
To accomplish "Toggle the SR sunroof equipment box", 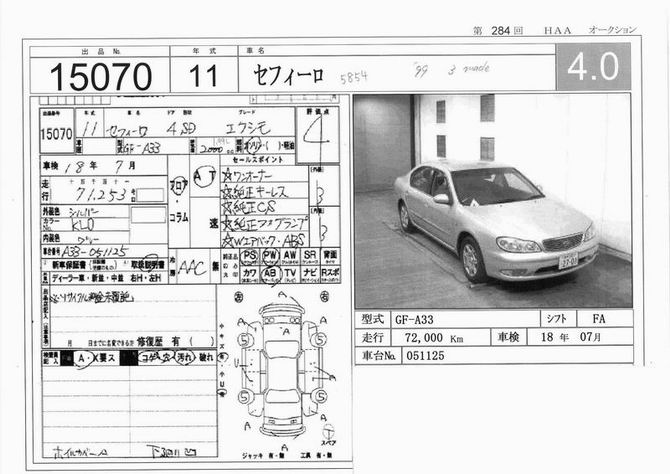I will tap(310, 256).
